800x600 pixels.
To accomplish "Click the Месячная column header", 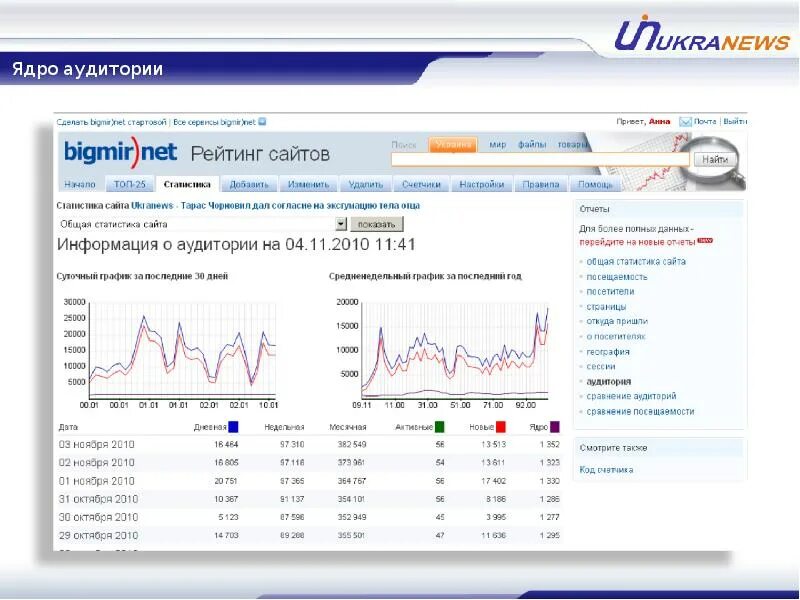I will pyautogui.click(x=347, y=427).
